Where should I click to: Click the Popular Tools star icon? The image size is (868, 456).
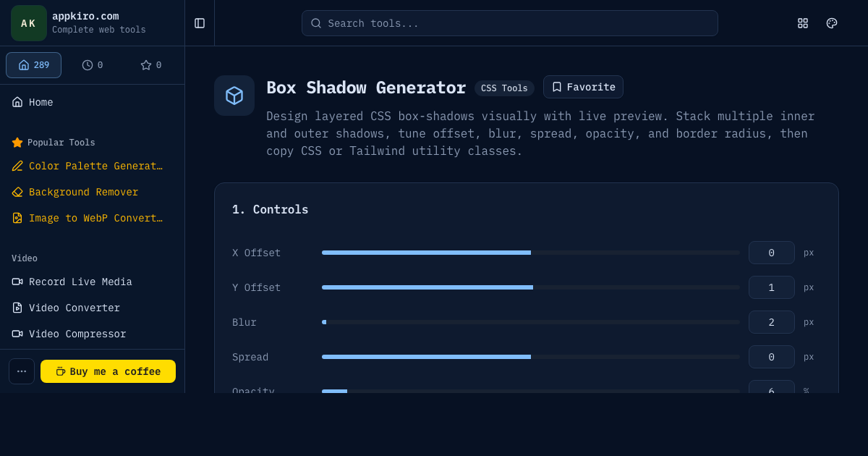click(x=17, y=143)
